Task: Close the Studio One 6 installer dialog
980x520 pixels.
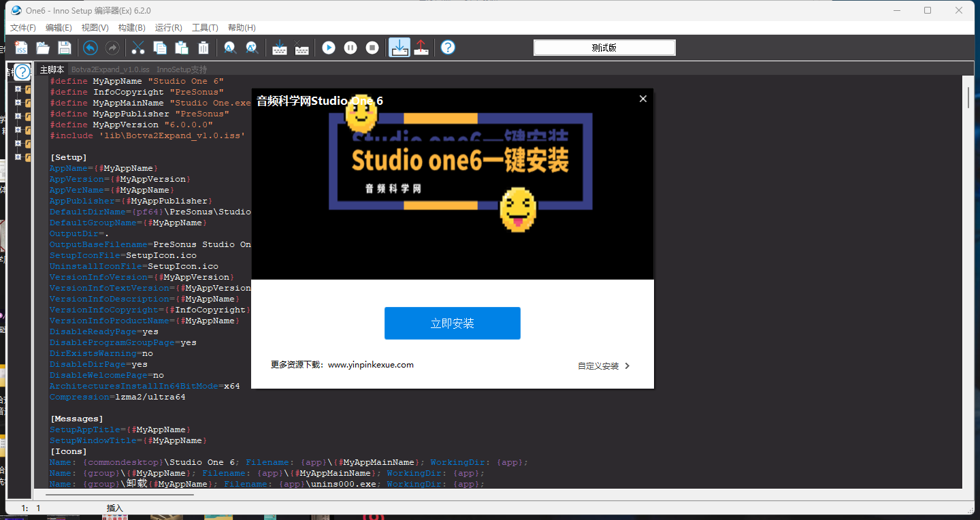Action: 643,99
